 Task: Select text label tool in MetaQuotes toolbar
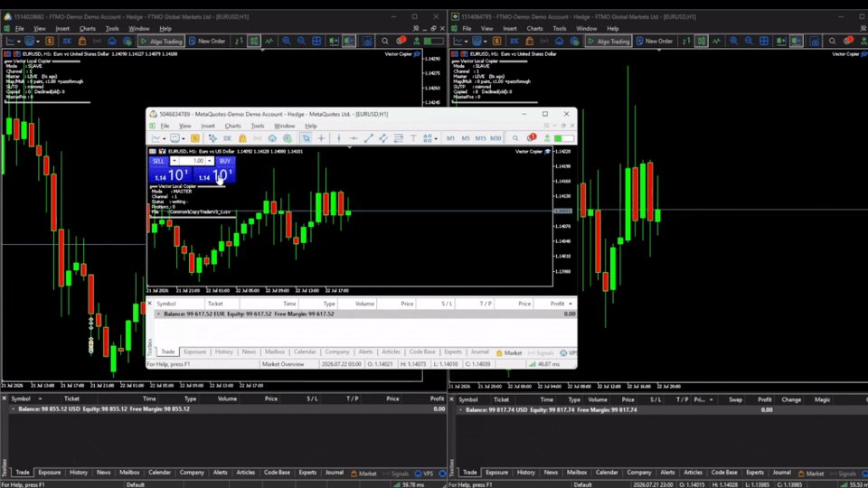[x=413, y=138]
